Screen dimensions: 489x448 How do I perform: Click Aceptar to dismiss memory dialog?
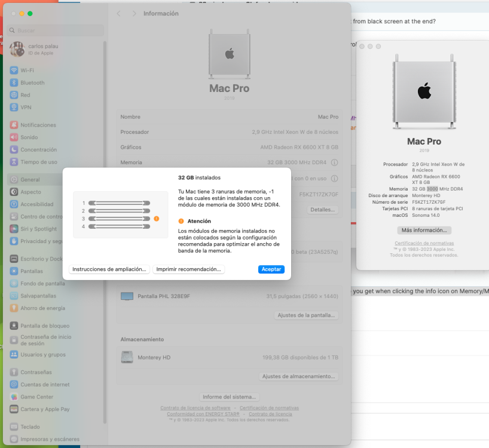271,269
